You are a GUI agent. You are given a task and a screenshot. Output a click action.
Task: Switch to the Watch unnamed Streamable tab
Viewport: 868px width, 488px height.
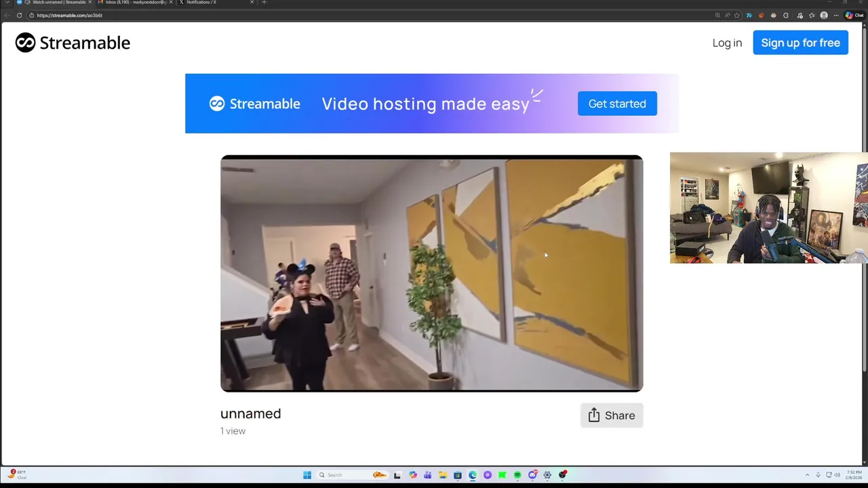54,3
